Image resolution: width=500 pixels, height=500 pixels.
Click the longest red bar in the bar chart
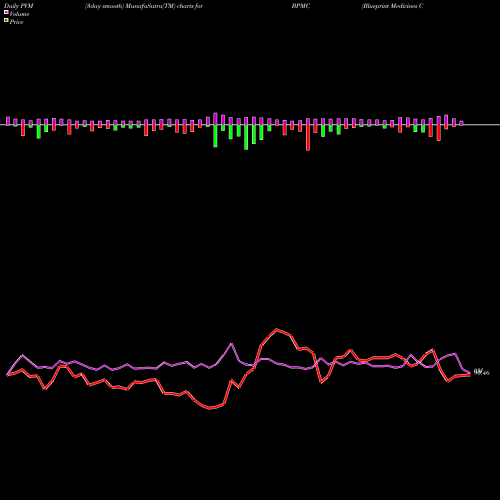308,138
